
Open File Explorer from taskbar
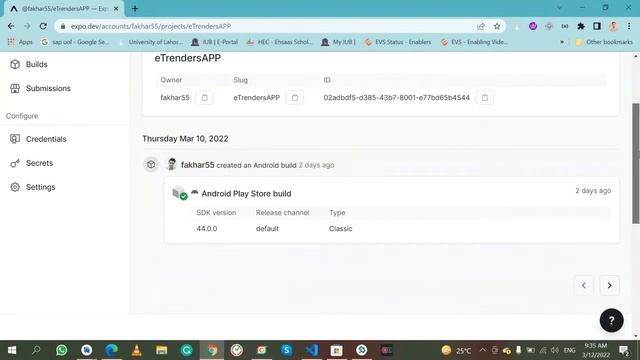(x=162, y=350)
